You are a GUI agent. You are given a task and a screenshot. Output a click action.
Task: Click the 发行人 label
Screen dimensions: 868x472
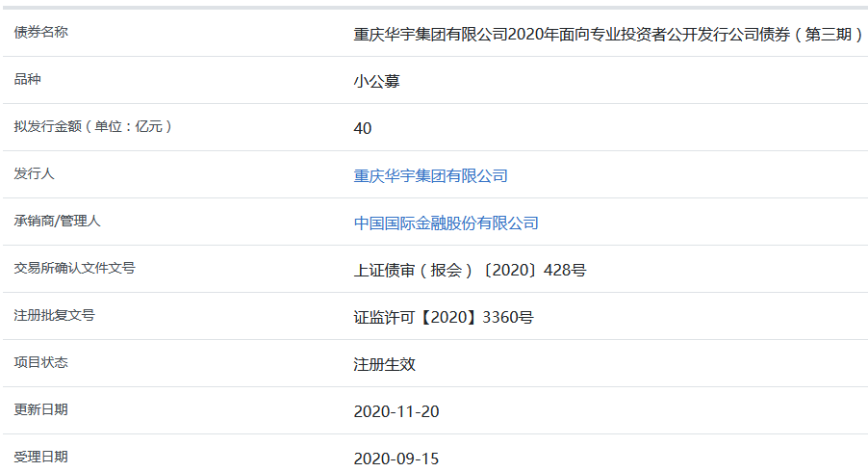pos(35,174)
